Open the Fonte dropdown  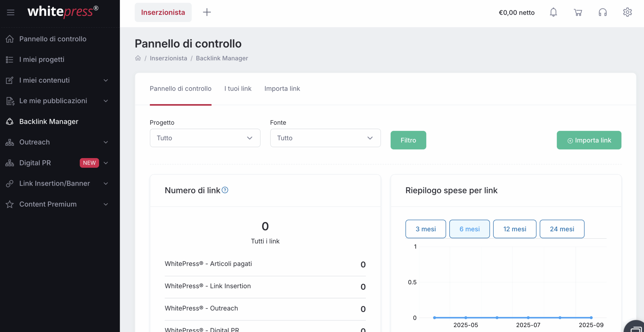325,138
